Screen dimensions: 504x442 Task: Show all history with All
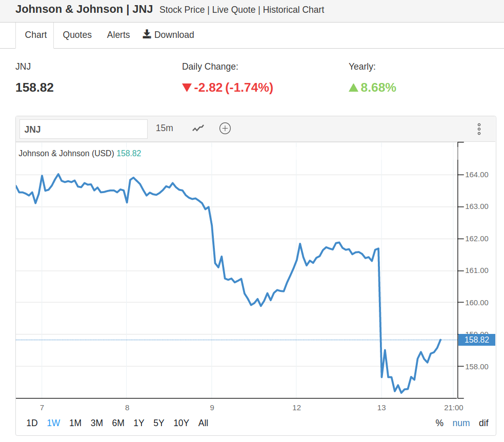tap(203, 423)
